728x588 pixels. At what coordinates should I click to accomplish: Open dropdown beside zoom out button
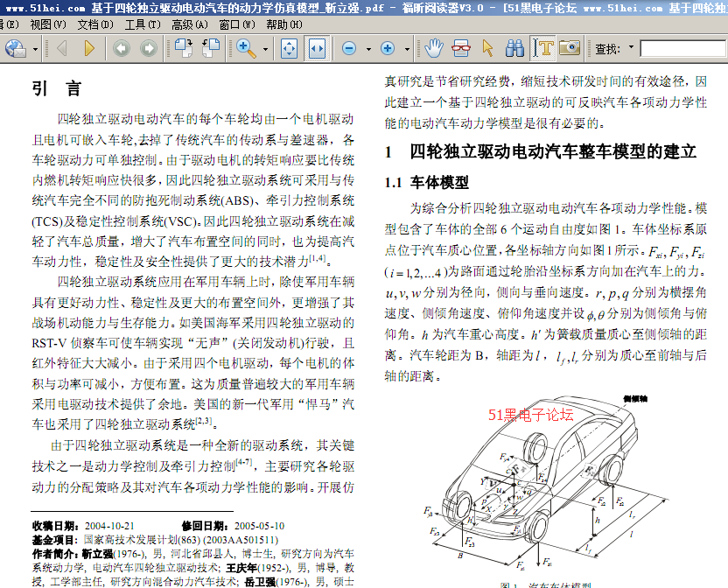368,49
